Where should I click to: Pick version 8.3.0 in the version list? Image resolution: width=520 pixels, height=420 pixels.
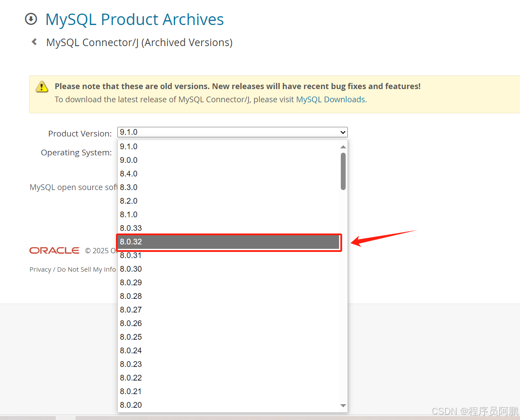pyautogui.click(x=229, y=187)
